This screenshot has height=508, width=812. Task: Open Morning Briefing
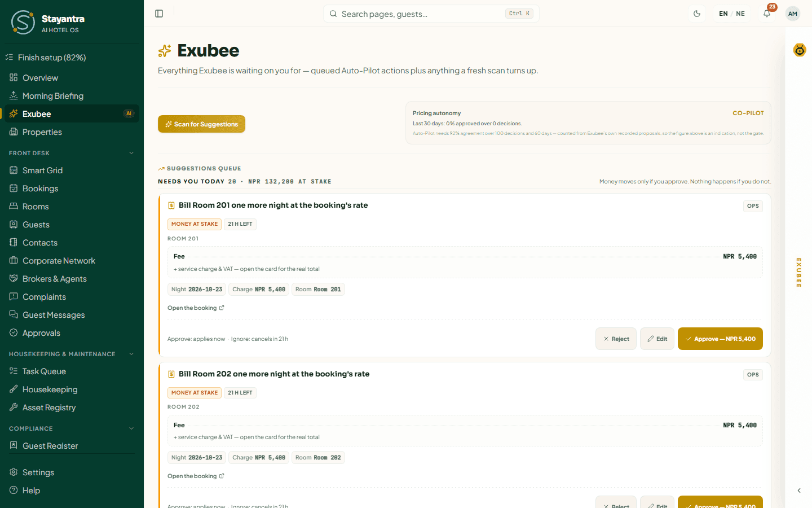pos(72,96)
